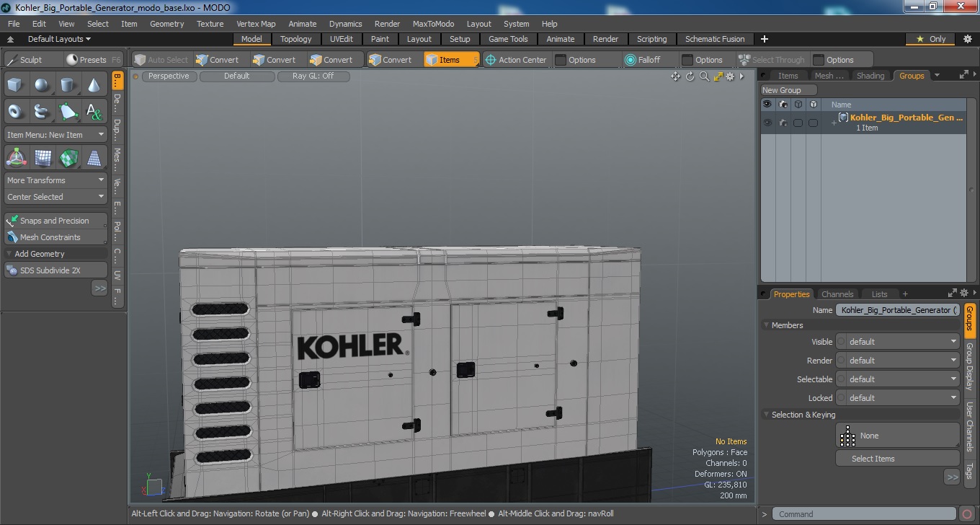Toggle render camera for Kohler group
This screenshot has width=980, height=525.
click(x=783, y=123)
